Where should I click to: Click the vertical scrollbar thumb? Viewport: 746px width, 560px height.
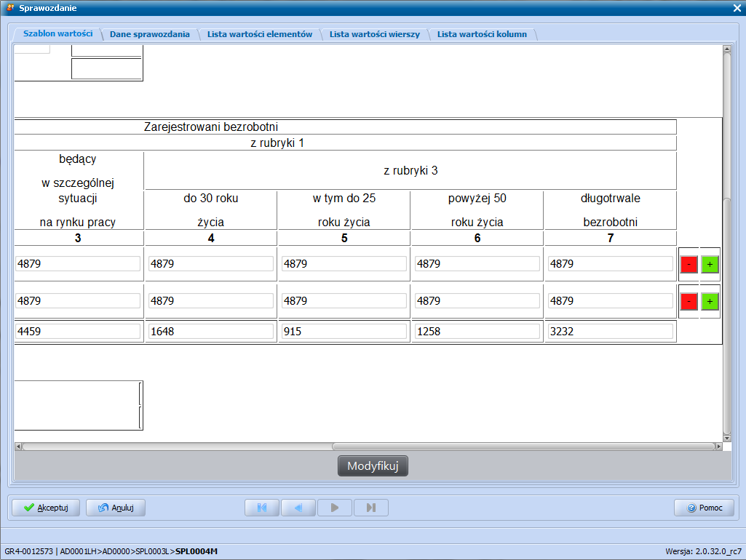[x=726, y=316]
